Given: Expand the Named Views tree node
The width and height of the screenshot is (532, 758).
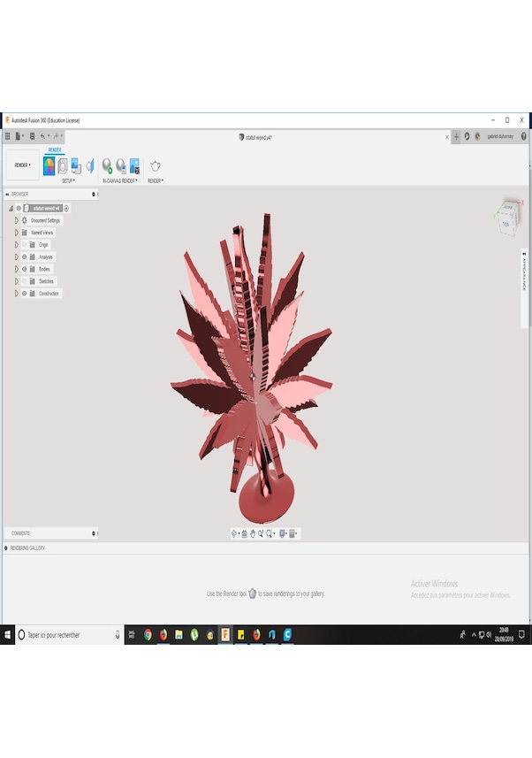Looking at the screenshot, I should pyautogui.click(x=16, y=233).
